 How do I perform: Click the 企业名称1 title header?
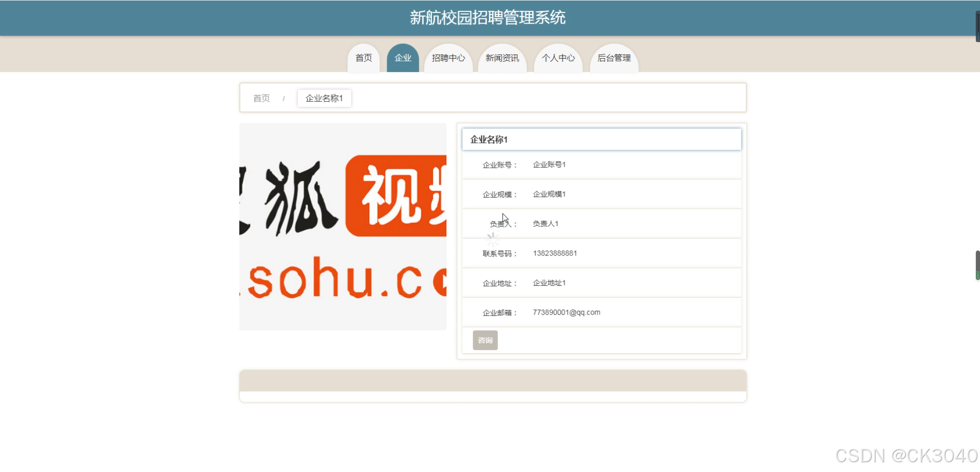tap(601, 139)
